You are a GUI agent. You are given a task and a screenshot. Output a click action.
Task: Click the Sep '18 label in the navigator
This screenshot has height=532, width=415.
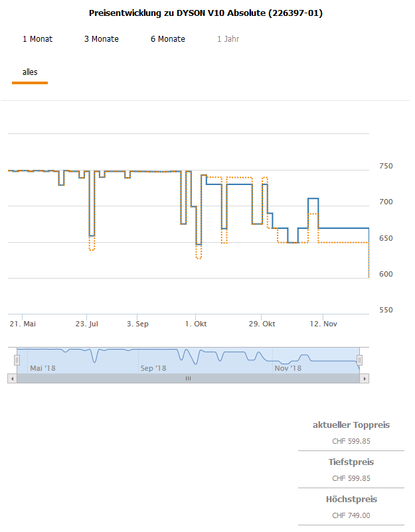(x=153, y=367)
